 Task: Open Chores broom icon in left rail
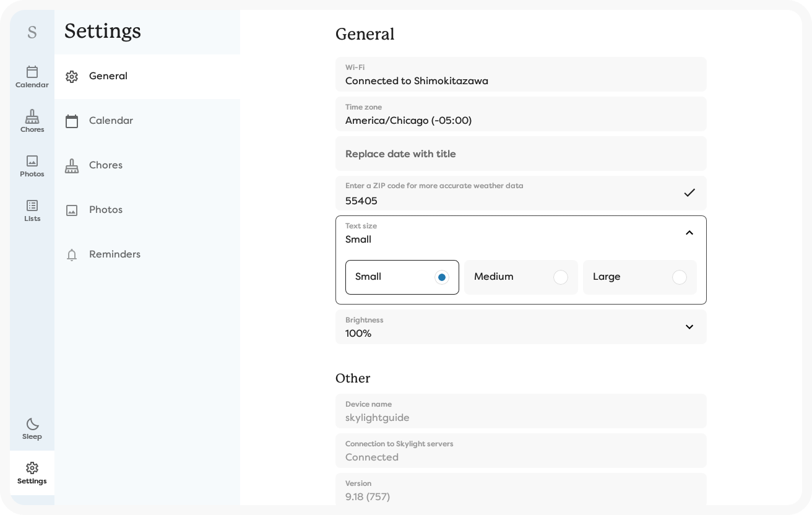point(32,121)
